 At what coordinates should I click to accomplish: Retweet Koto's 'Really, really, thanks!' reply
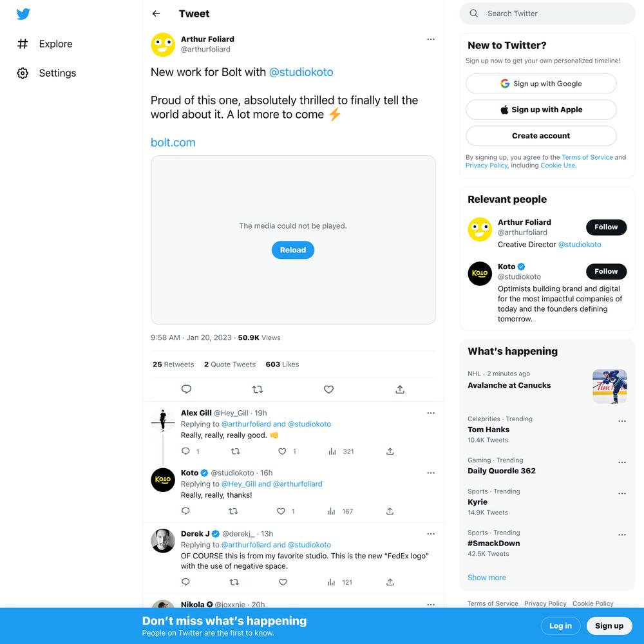tap(233, 511)
